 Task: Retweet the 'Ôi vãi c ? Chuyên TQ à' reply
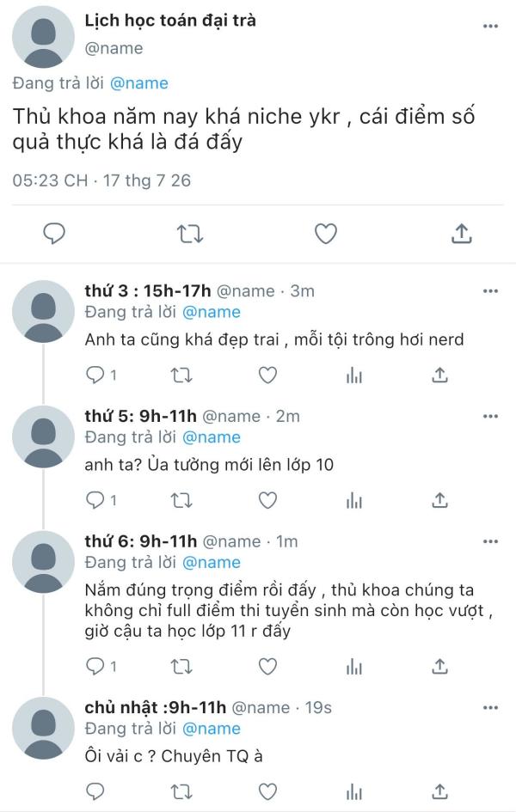[x=181, y=791]
